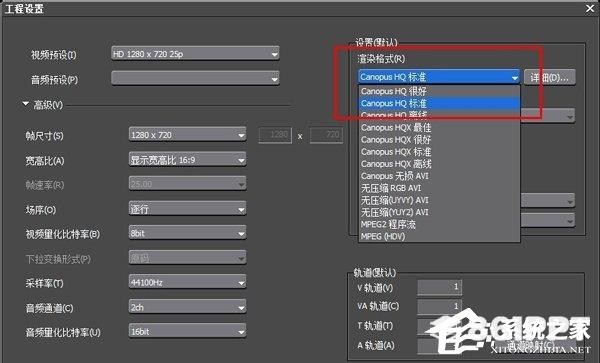Select Canopus 无损 AVI option
This screenshot has width=600, height=363.
[x=439, y=176]
